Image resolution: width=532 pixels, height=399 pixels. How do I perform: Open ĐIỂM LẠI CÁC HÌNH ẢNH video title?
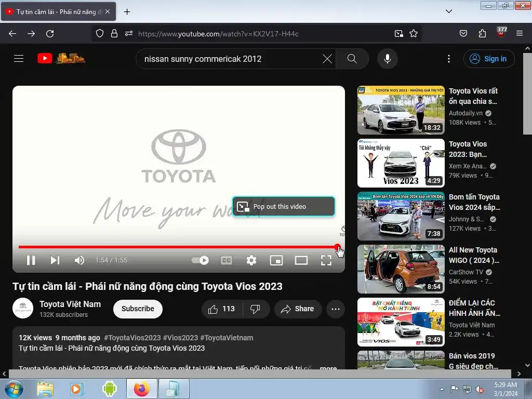coord(474,308)
